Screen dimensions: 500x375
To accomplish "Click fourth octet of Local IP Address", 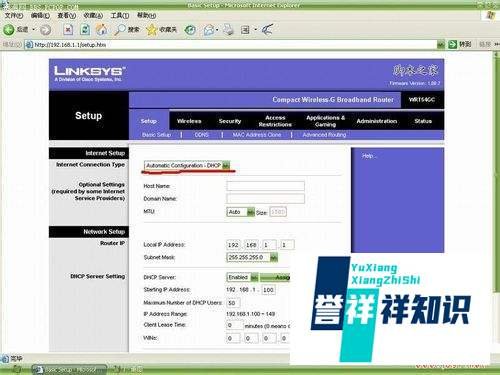I will point(287,245).
